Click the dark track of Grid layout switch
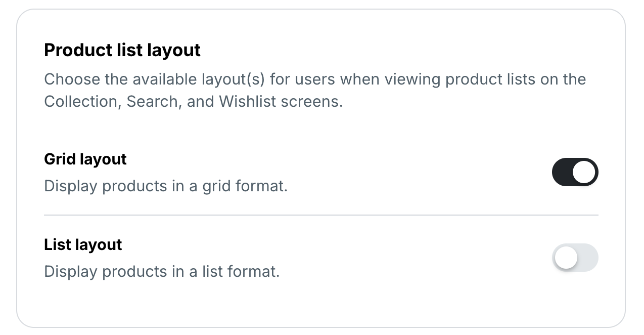The height and width of the screenshot is (335, 644). [x=562, y=172]
